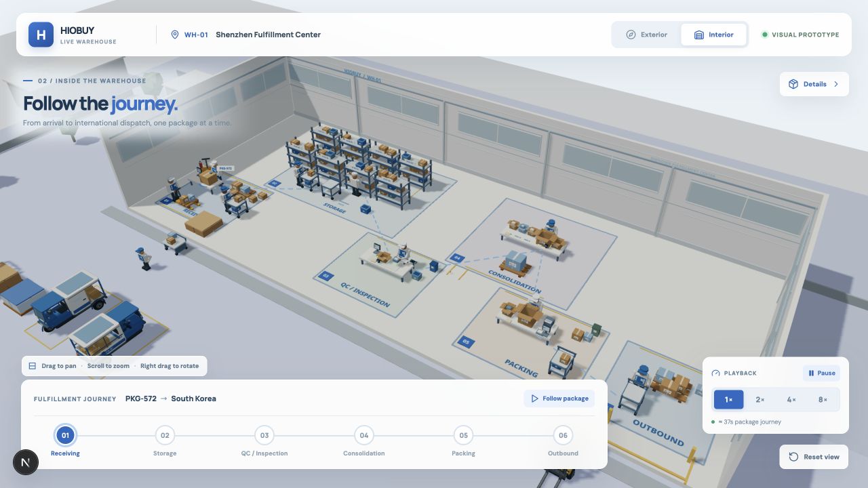Click the Pause playback button

(821, 373)
